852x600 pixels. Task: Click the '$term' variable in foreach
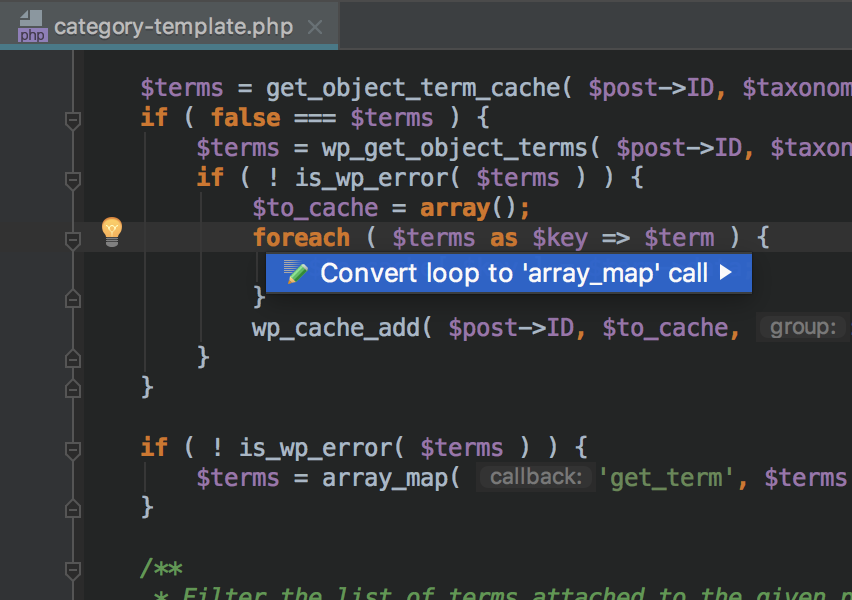tap(679, 238)
